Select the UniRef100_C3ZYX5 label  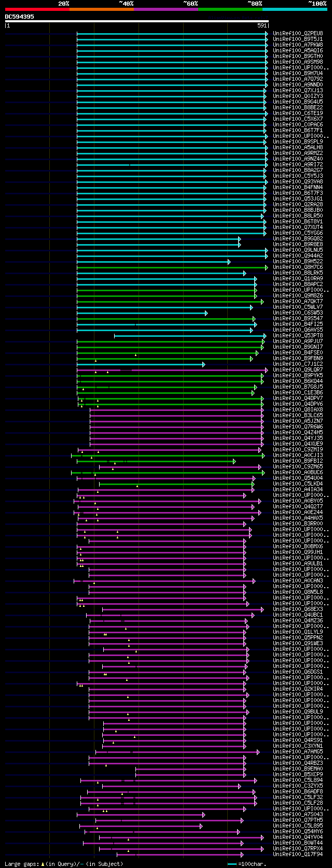coord(298,786)
